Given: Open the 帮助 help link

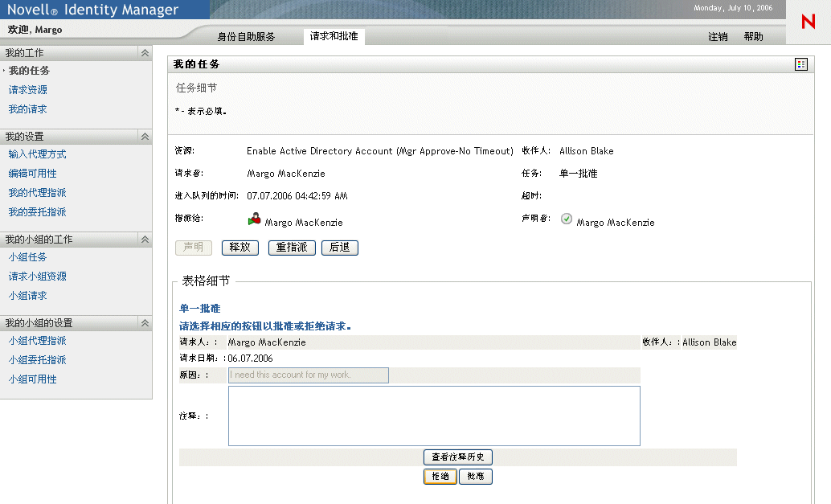Looking at the screenshot, I should 753,36.
